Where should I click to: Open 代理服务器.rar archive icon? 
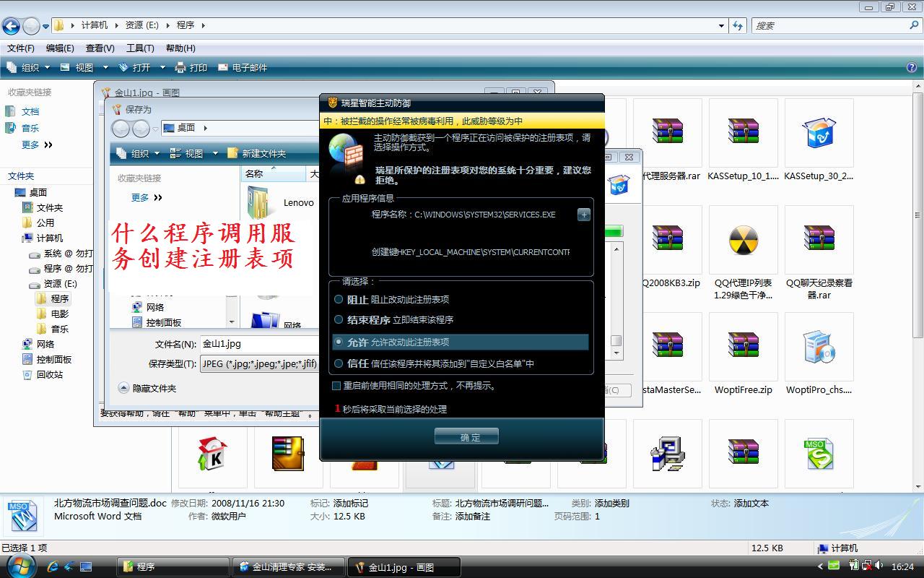click(x=668, y=133)
